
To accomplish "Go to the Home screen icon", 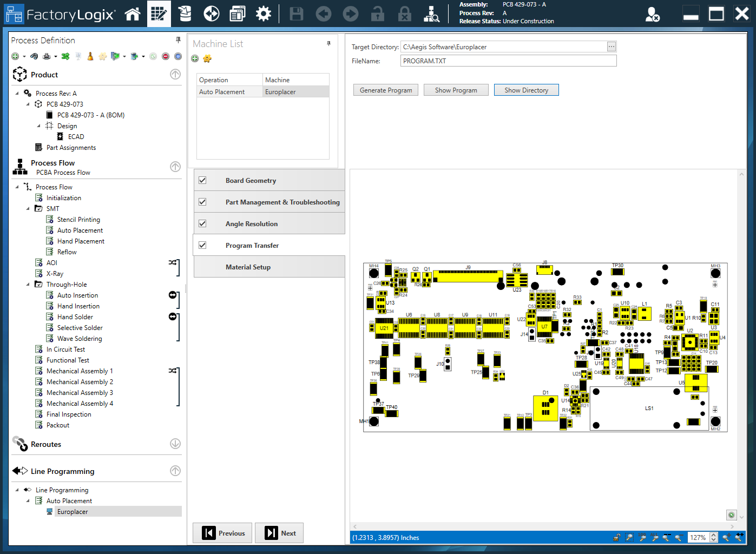I will 133,14.
